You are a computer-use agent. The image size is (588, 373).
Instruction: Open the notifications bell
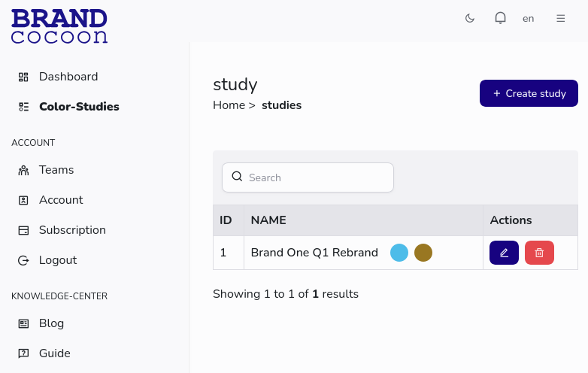(500, 18)
